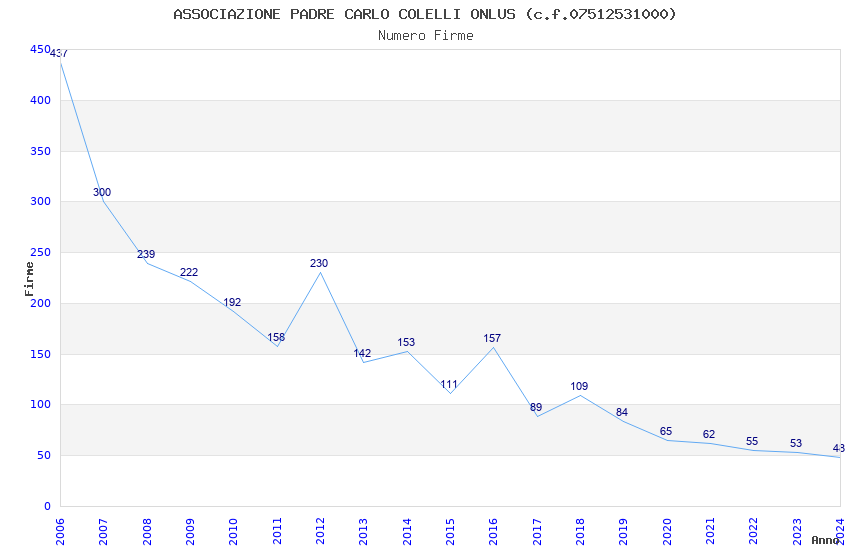Screen dimensions: 850x550
Task: Select the 239 data label
Action: click(x=146, y=254)
